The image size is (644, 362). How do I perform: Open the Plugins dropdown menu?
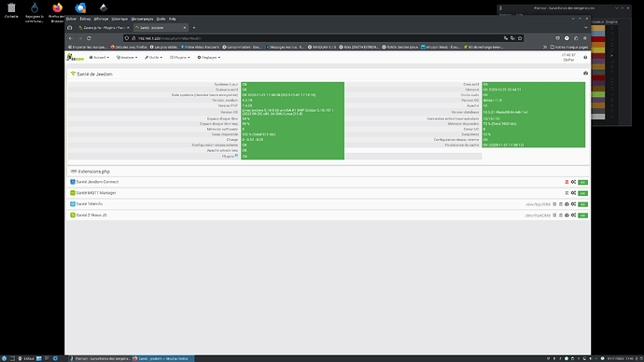(x=180, y=58)
